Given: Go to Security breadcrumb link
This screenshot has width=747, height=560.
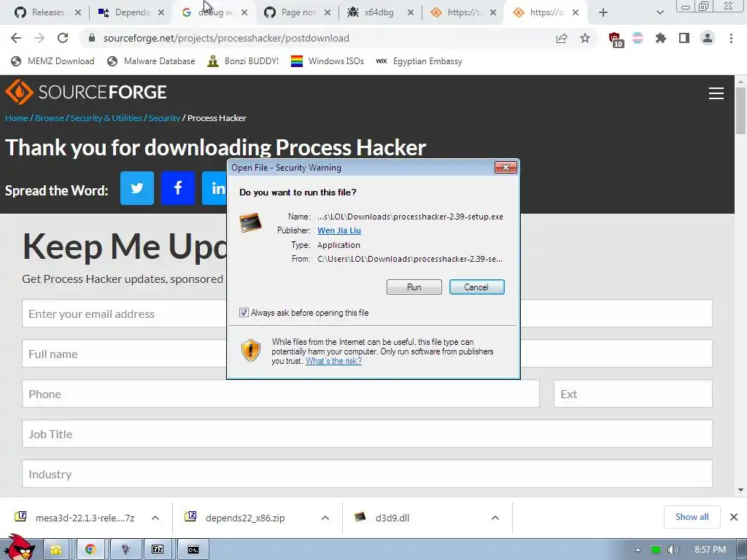Looking at the screenshot, I should pyautogui.click(x=164, y=118).
